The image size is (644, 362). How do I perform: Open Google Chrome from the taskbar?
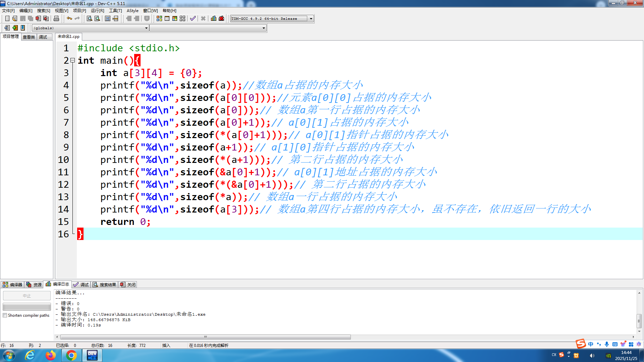point(71,355)
